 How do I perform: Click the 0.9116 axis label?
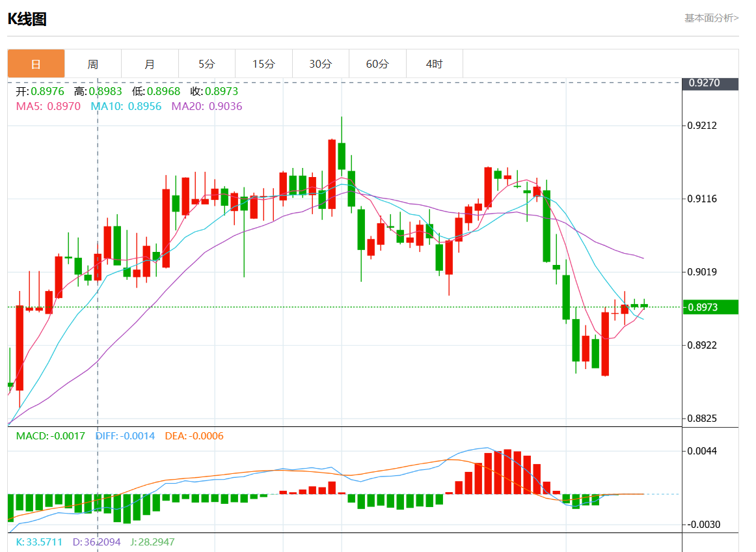702,199
